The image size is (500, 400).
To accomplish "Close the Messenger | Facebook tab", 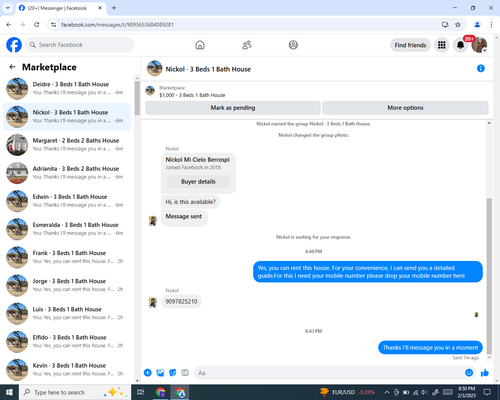I will tap(100, 8).
